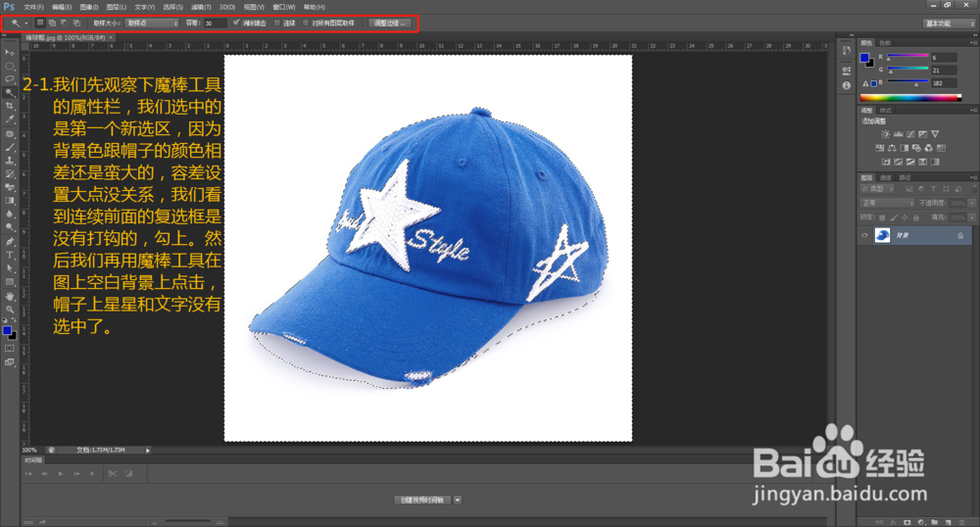Screen dimensions: 980x527
Task: Toggle lock position in Layers panel
Action: click(x=905, y=217)
